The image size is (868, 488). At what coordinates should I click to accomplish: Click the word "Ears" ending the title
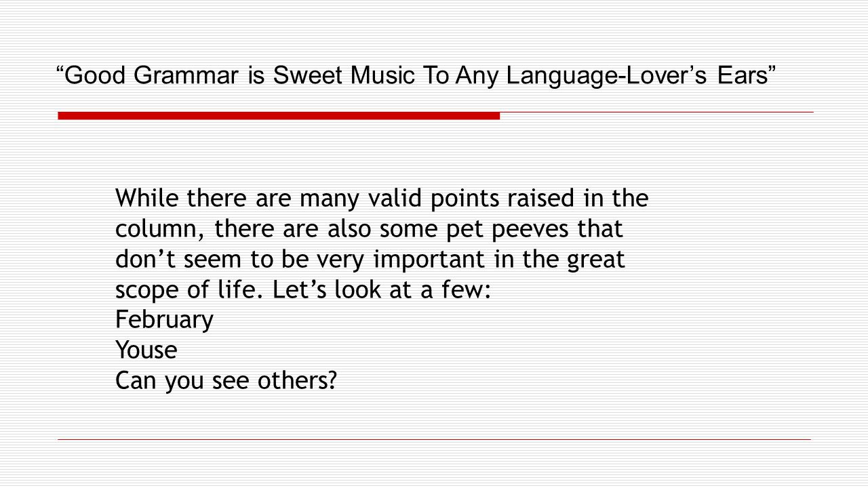pos(742,76)
